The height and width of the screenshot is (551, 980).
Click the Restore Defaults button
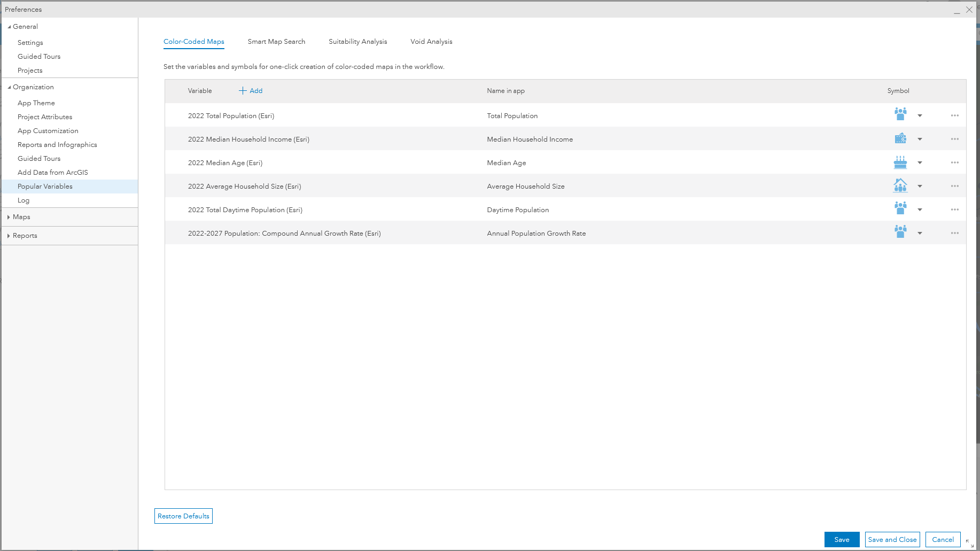(183, 516)
